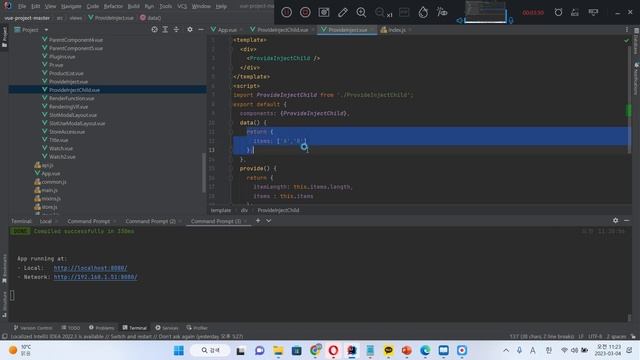Open Project panel settings gear
Viewport: 640px width, 360px height.
pyautogui.click(x=190, y=29)
